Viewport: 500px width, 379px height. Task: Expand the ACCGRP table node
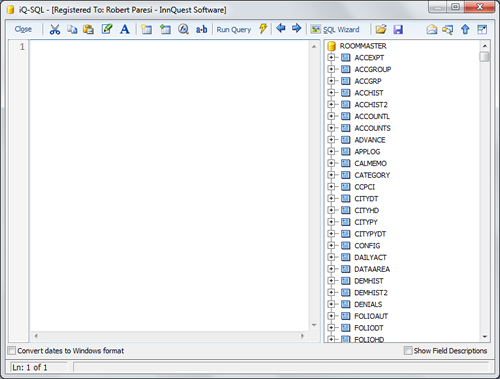point(331,81)
